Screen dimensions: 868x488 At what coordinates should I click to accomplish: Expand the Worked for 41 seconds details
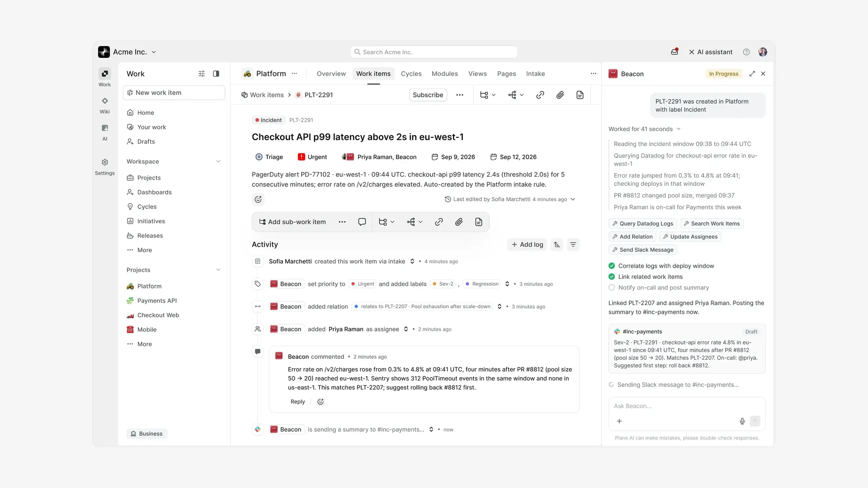click(644, 129)
